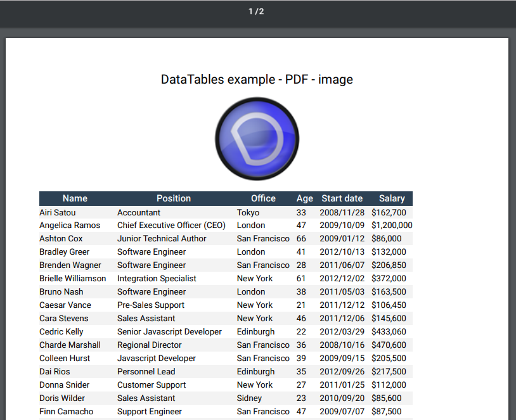Select the name "Charde Marshall"
This screenshot has height=420, width=516.
pos(70,345)
